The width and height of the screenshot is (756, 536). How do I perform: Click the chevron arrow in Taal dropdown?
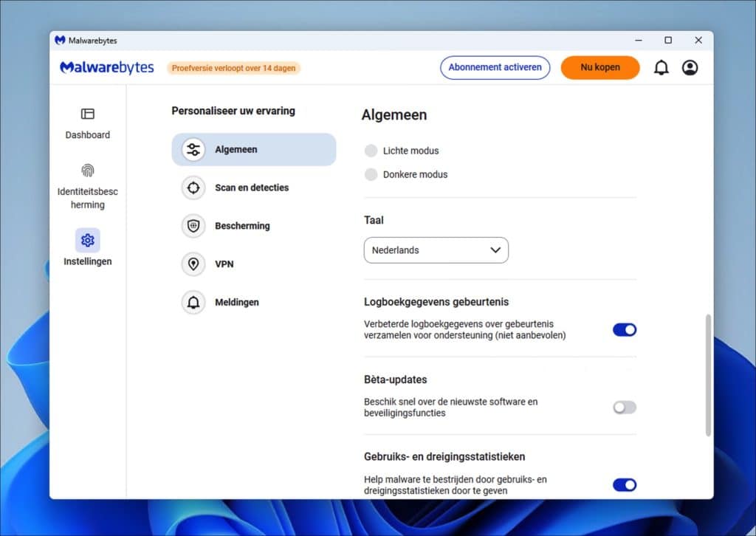[x=495, y=250]
